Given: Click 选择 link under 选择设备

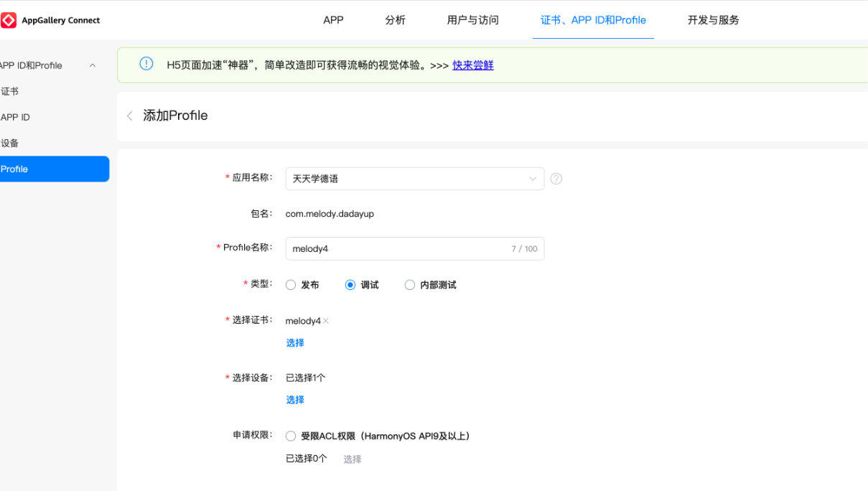Looking at the screenshot, I should coord(295,400).
